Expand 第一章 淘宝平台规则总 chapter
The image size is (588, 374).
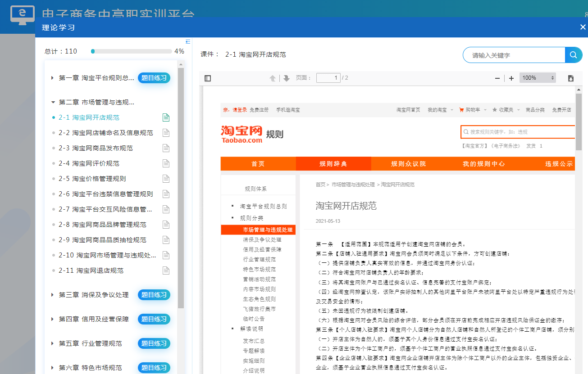[x=53, y=78]
